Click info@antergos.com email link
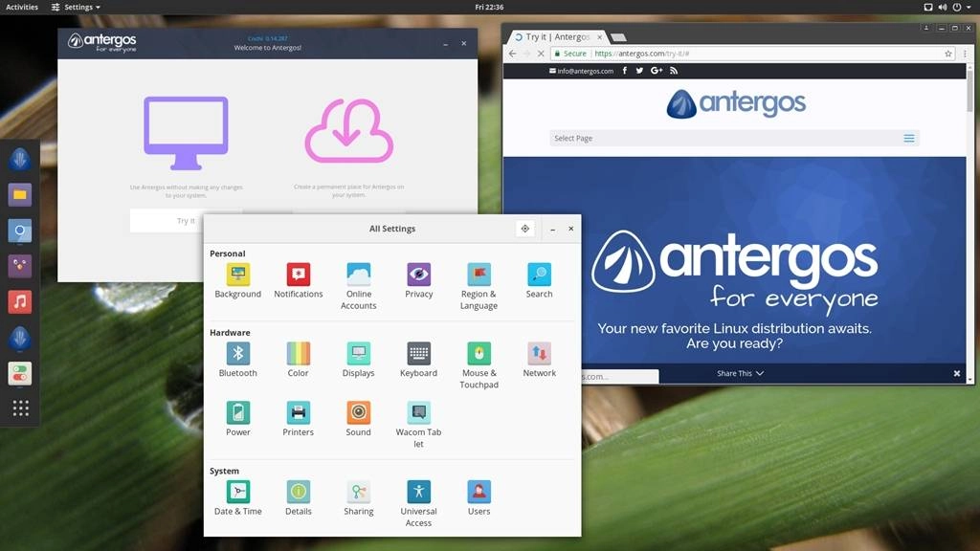The image size is (980, 551). pos(581,71)
